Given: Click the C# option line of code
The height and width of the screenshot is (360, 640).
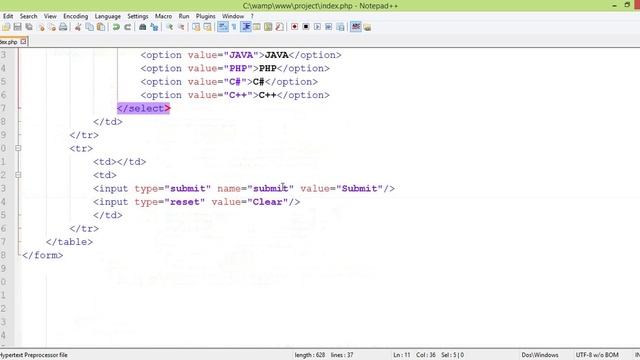Looking at the screenshot, I should [x=229, y=82].
